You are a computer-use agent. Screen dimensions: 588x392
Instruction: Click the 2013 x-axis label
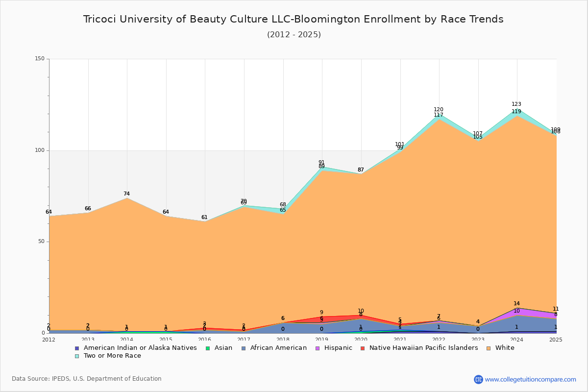pyautogui.click(x=88, y=339)
